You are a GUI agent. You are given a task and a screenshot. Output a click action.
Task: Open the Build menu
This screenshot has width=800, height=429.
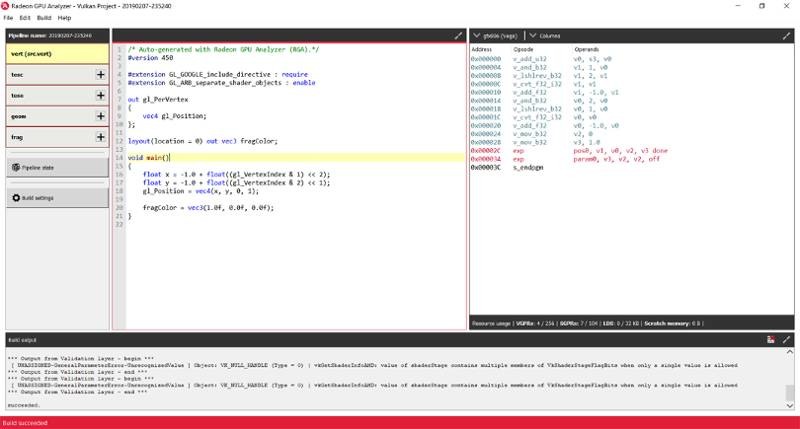(x=44, y=18)
